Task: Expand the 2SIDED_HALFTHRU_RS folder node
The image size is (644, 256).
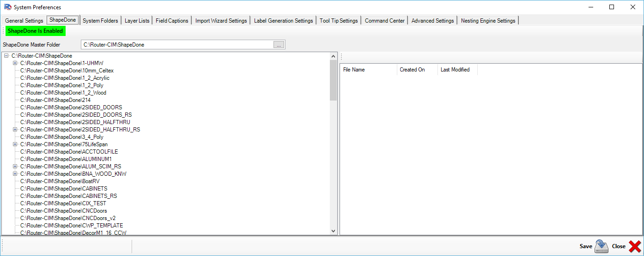Action: click(15, 130)
